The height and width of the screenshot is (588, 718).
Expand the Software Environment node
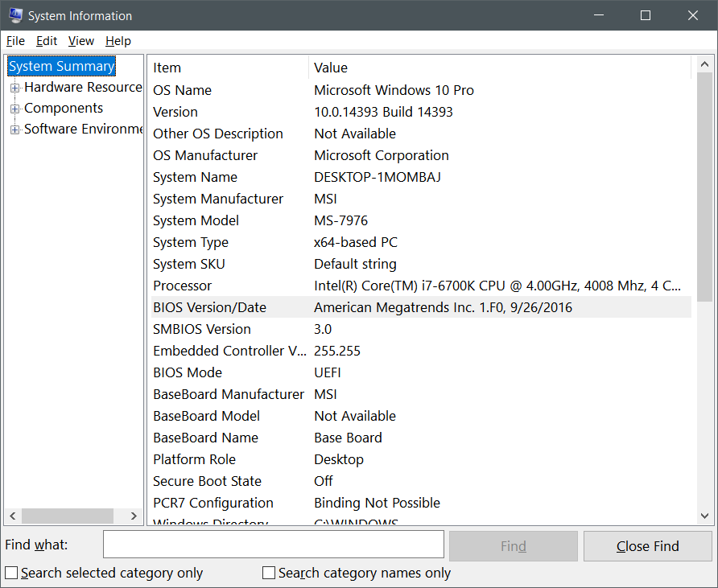pos(14,130)
